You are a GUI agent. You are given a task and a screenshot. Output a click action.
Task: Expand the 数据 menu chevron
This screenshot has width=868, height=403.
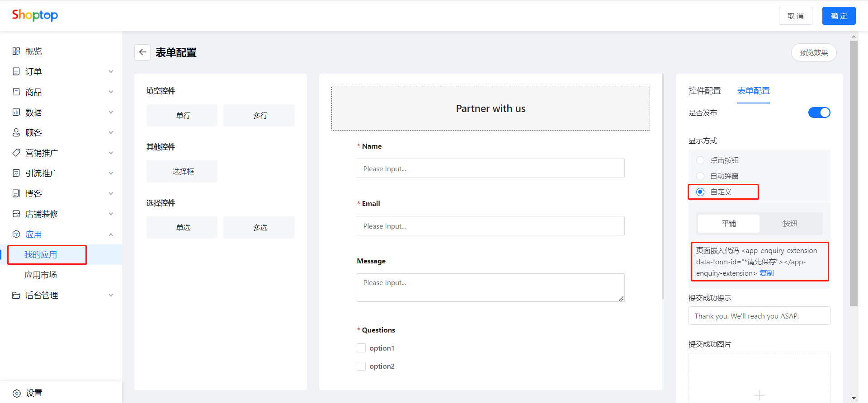click(111, 112)
